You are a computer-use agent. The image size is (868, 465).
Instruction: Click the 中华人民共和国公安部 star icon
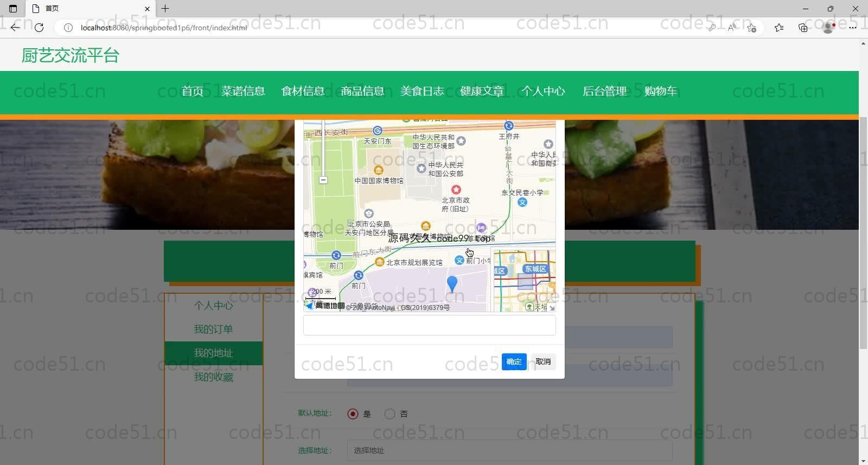[421, 169]
